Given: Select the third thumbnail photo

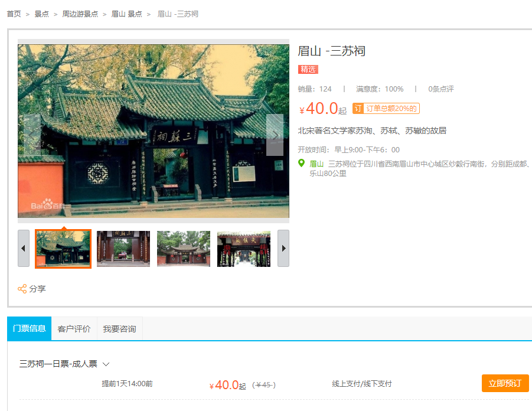Looking at the screenshot, I should coord(184,249).
